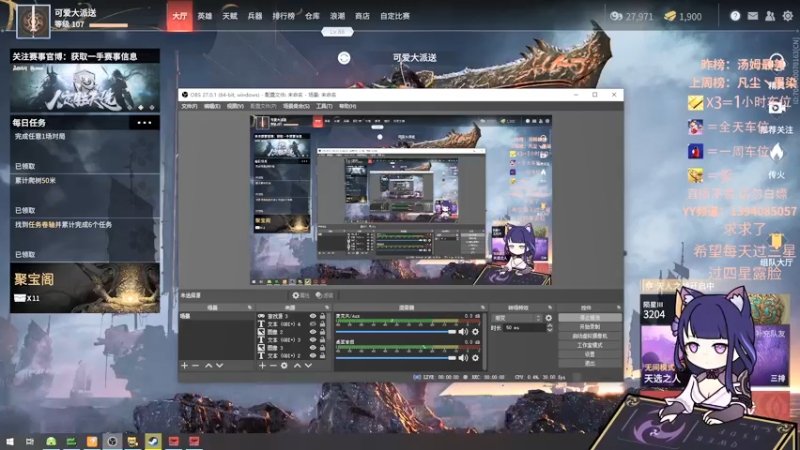Image resolution: width=800 pixels, height=450 pixels.
Task: Switch to the 兵器 game tab
Action: click(x=255, y=16)
